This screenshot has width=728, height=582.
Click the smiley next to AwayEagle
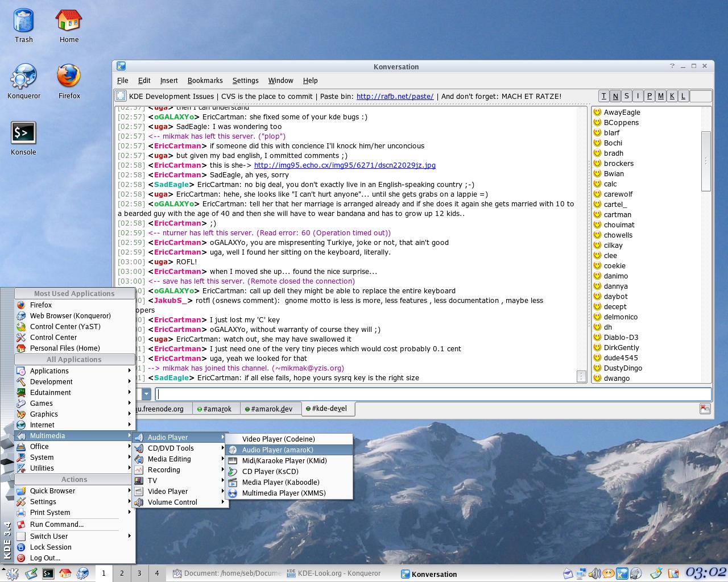point(597,112)
